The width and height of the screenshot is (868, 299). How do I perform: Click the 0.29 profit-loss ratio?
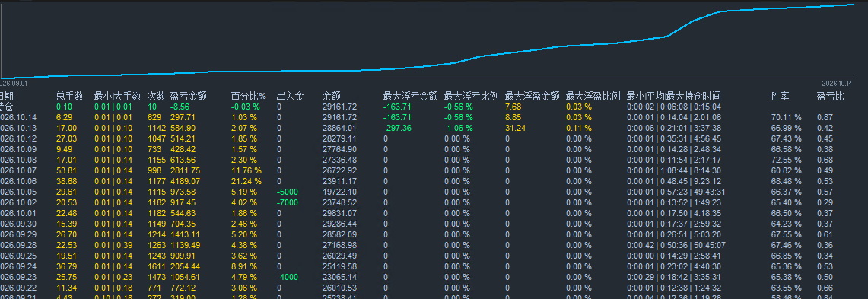tap(825, 202)
